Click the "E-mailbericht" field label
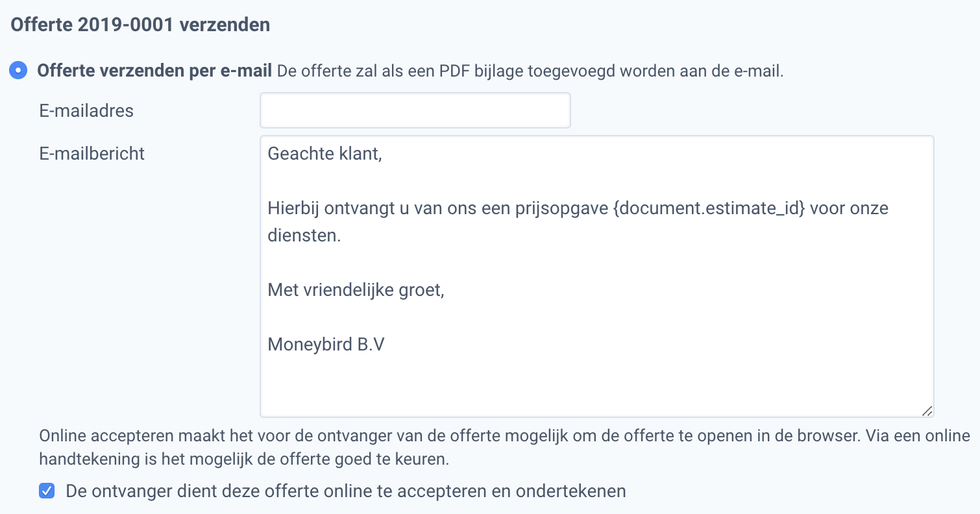Image resolution: width=980 pixels, height=514 pixels. [x=92, y=153]
